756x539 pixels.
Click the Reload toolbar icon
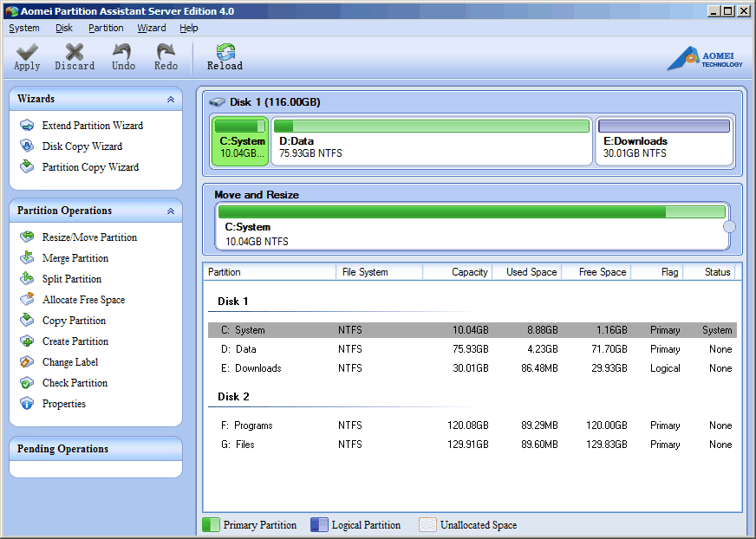pos(225,53)
